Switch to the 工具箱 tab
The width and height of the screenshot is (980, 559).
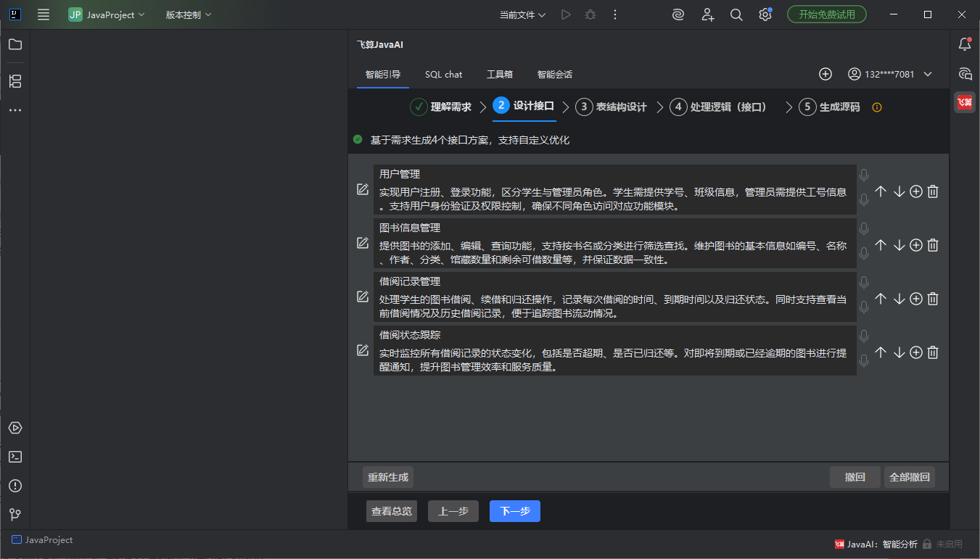click(x=500, y=74)
